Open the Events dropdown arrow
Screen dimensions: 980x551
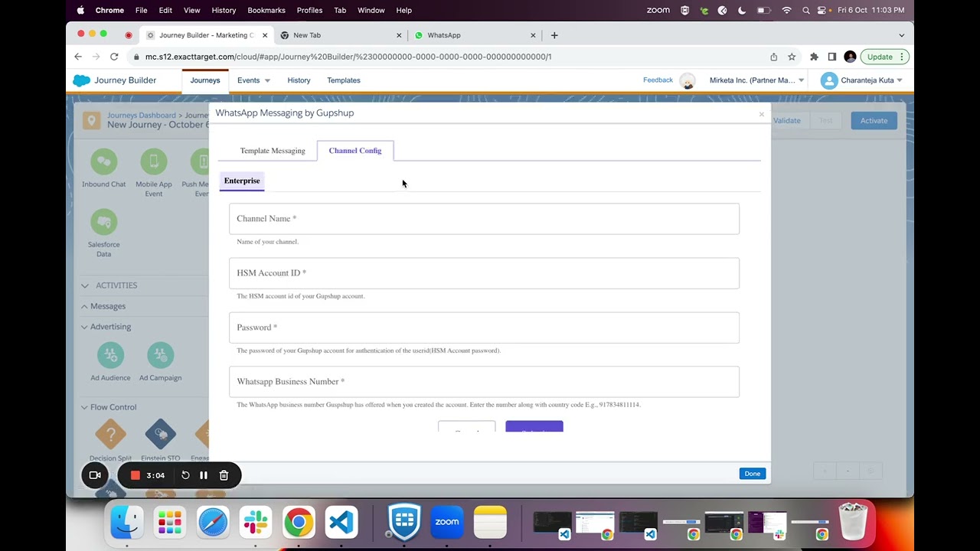pyautogui.click(x=267, y=80)
